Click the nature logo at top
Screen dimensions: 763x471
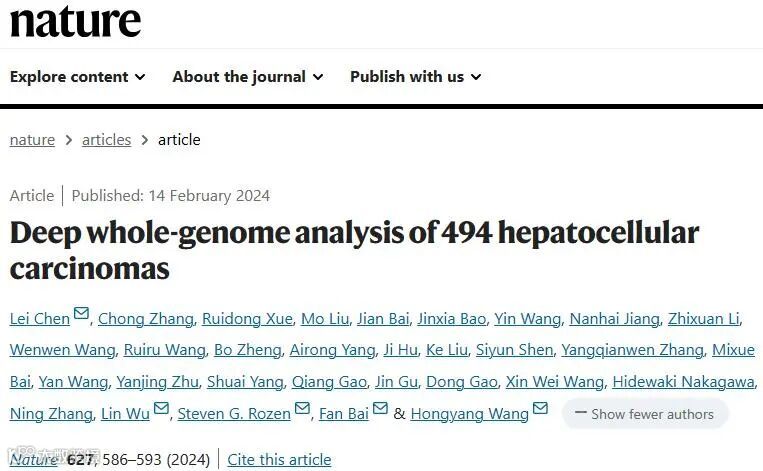point(75,21)
